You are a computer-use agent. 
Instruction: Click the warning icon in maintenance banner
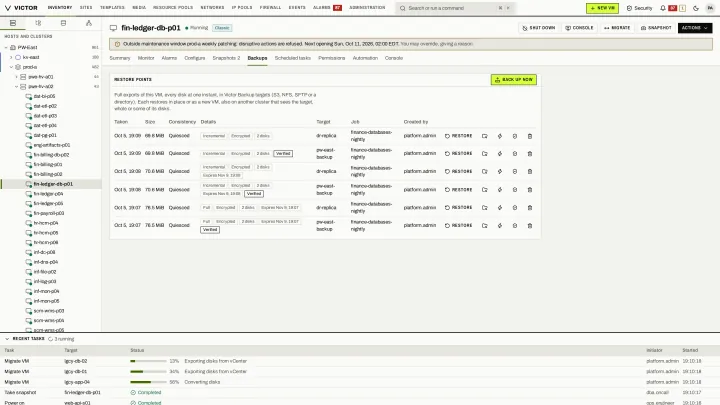(x=117, y=44)
